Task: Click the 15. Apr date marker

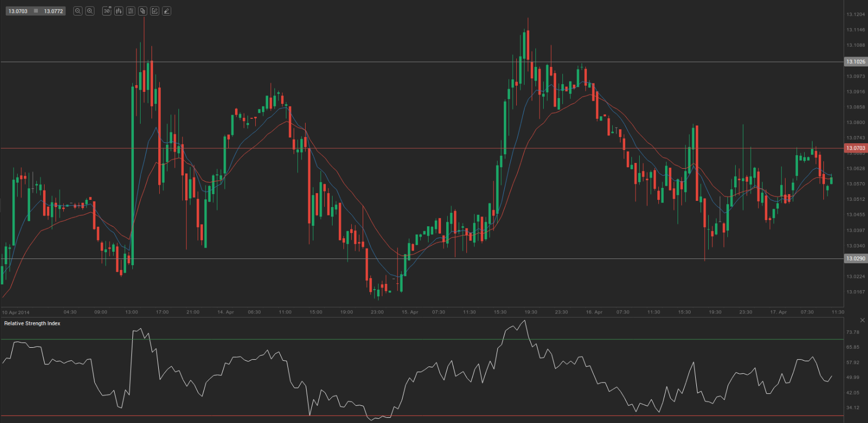Action: [x=410, y=312]
